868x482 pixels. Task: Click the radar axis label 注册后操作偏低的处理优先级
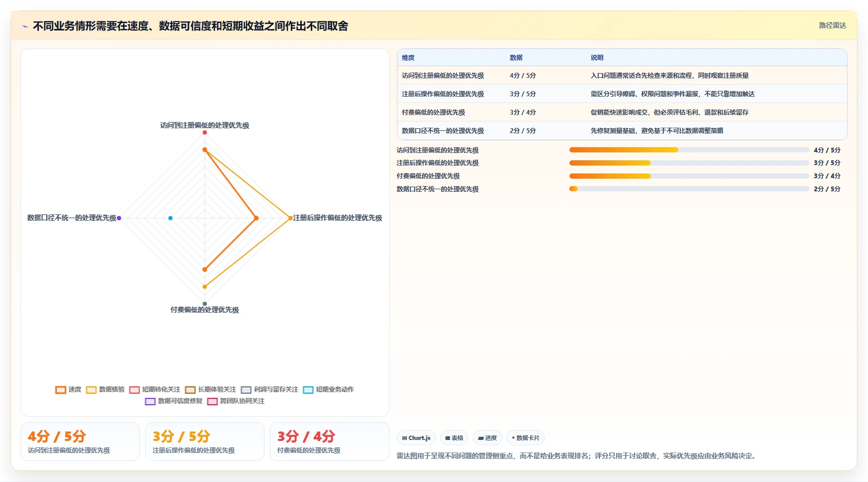click(x=338, y=218)
